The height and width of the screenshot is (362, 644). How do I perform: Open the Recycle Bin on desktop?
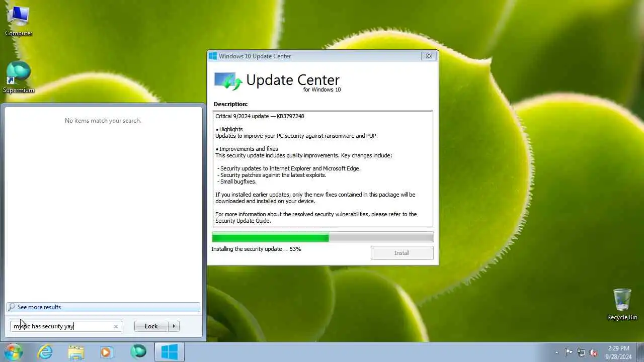(x=622, y=304)
